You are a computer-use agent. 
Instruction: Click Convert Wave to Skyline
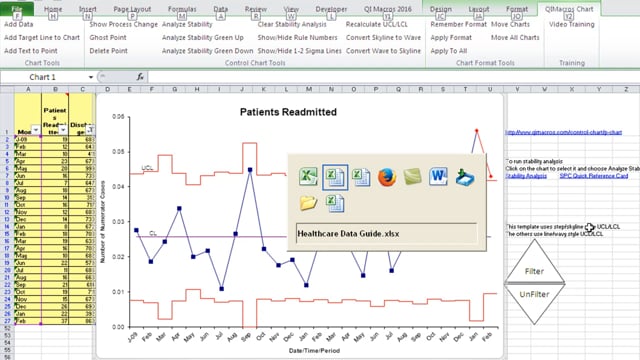383,51
